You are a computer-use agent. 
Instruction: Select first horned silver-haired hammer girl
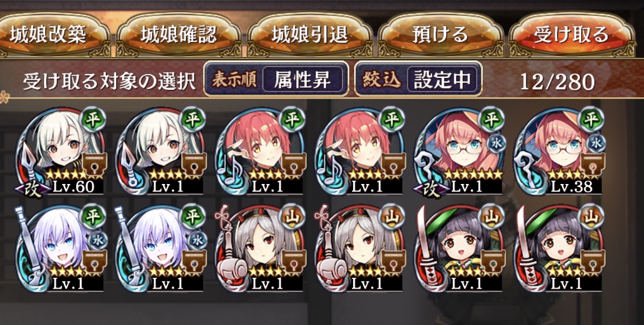[260, 249]
